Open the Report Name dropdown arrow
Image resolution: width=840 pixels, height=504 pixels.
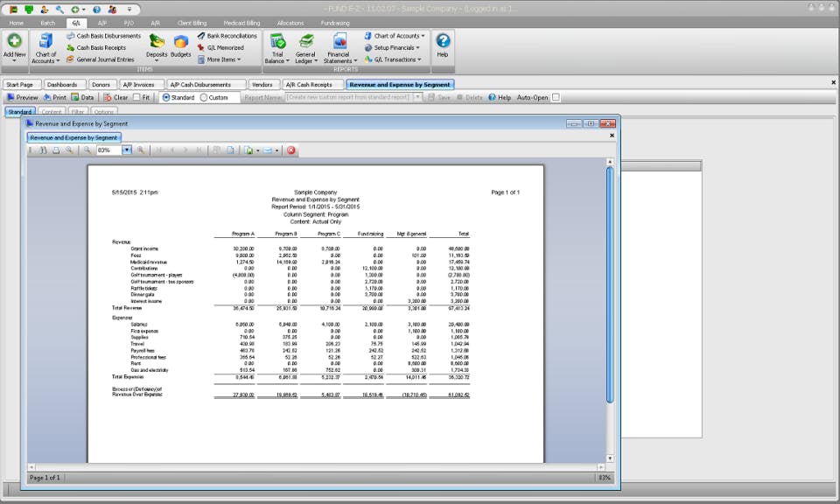(417, 97)
